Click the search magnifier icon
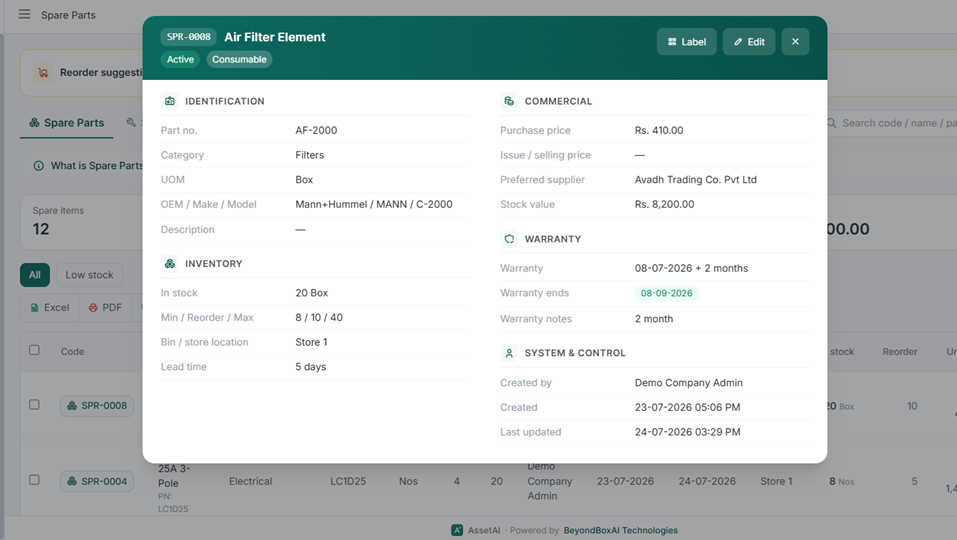The height and width of the screenshot is (540, 957). point(831,123)
